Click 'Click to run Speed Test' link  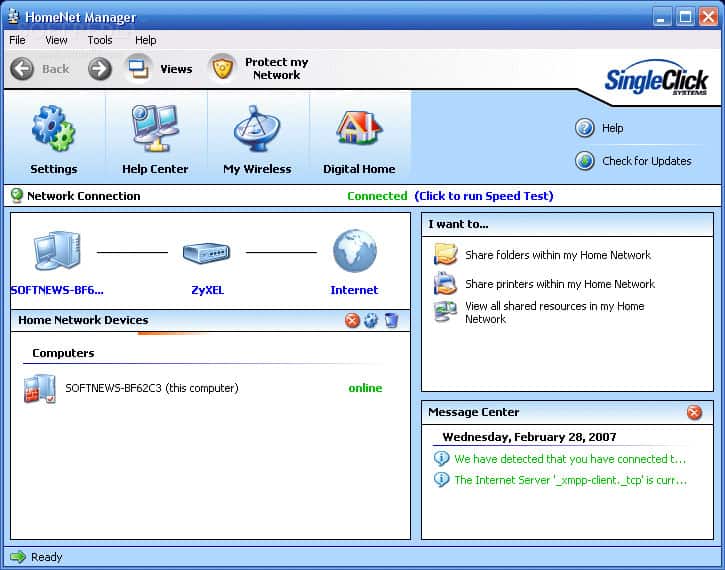point(484,196)
